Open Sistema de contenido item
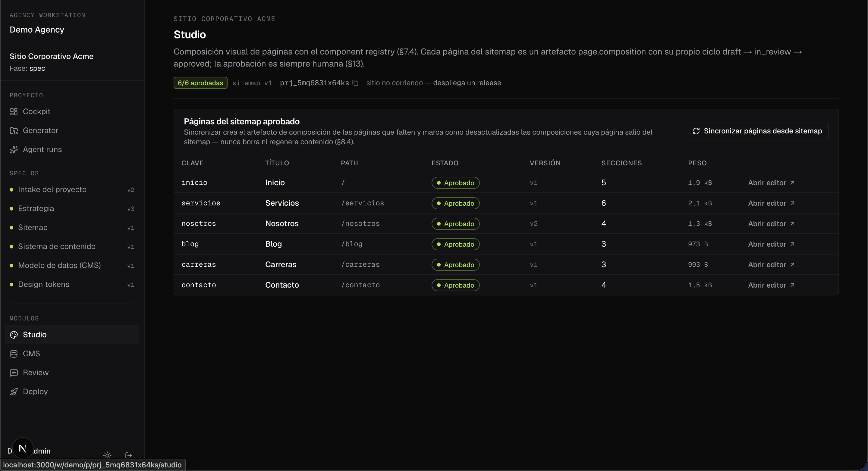The width and height of the screenshot is (868, 471). [72, 246]
